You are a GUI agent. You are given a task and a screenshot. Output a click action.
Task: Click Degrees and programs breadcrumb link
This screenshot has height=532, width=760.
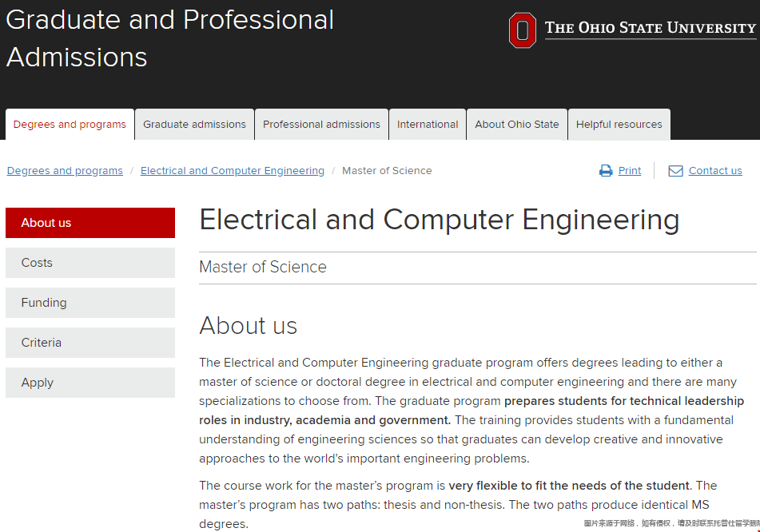65,171
